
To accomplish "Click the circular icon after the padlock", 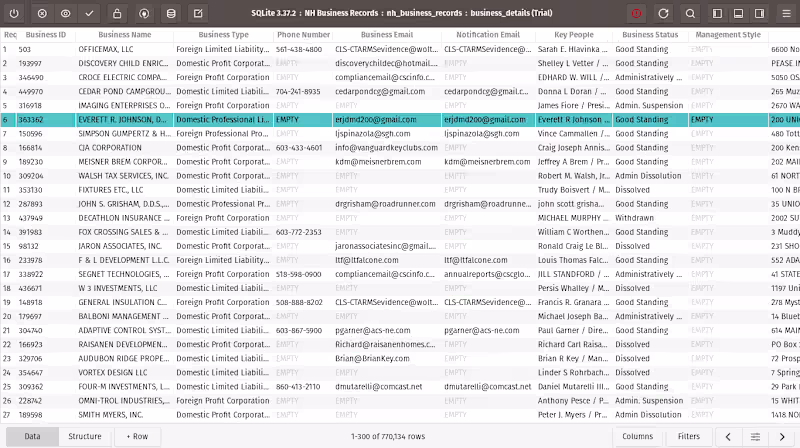I will [x=144, y=14].
